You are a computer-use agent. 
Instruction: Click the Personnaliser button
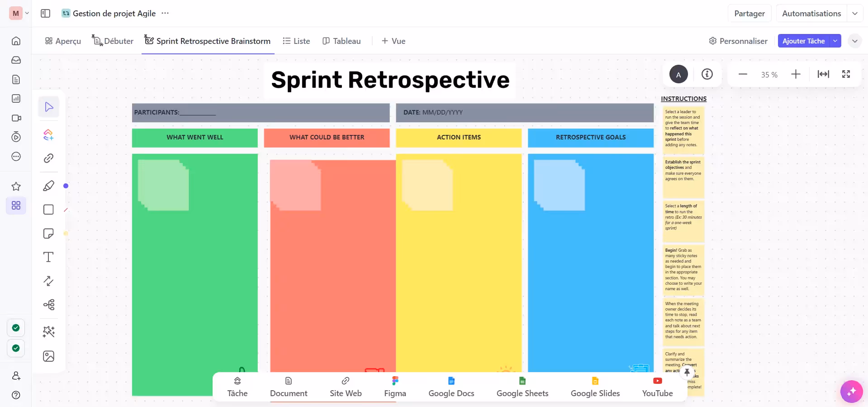pos(738,41)
